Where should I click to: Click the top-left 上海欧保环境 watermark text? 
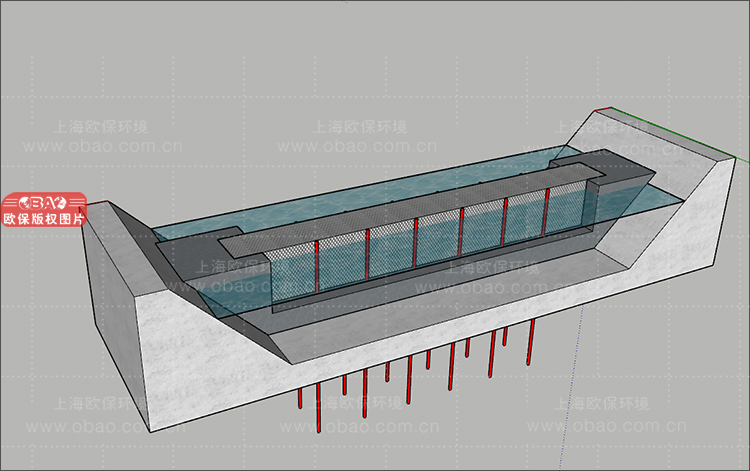click(x=100, y=128)
